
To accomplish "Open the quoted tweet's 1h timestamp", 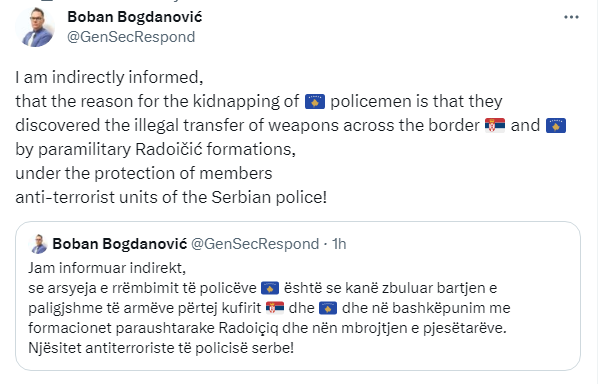I will click(x=339, y=244).
